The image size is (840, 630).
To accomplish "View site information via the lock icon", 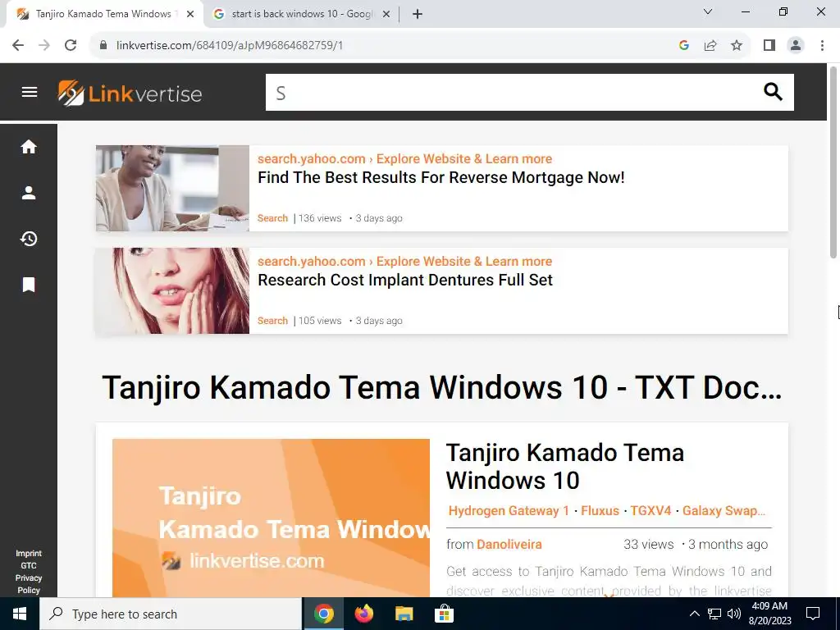I will pos(103,45).
